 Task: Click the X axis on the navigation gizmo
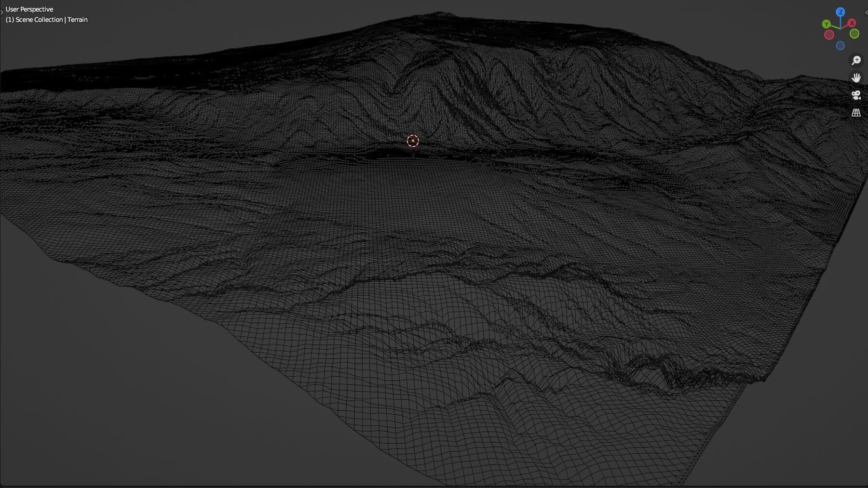point(852,23)
